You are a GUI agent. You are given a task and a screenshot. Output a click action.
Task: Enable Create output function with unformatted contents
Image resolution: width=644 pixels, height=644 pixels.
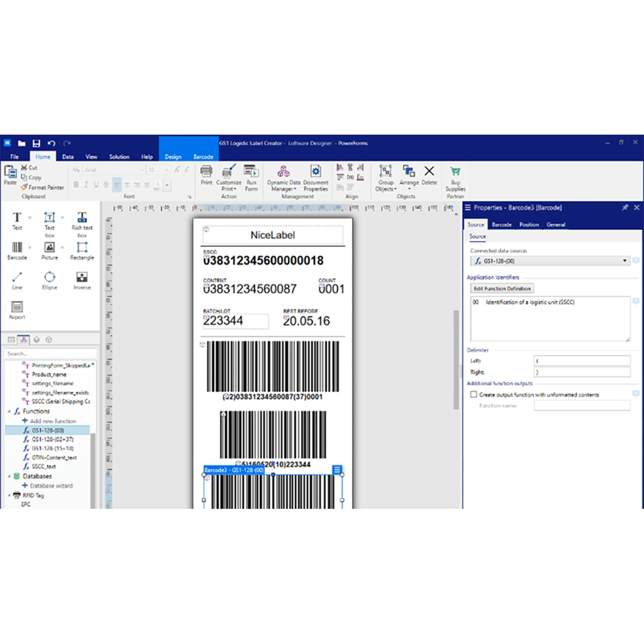473,394
